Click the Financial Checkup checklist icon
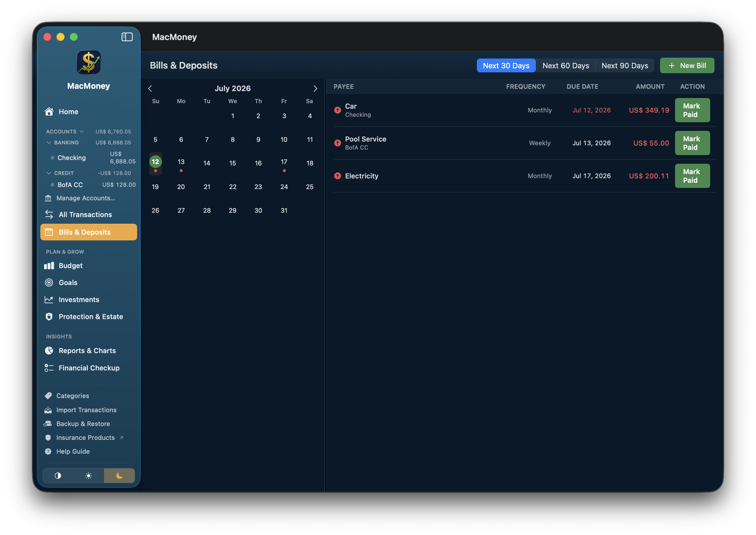Screen dimensions: 756x535 pos(49,368)
